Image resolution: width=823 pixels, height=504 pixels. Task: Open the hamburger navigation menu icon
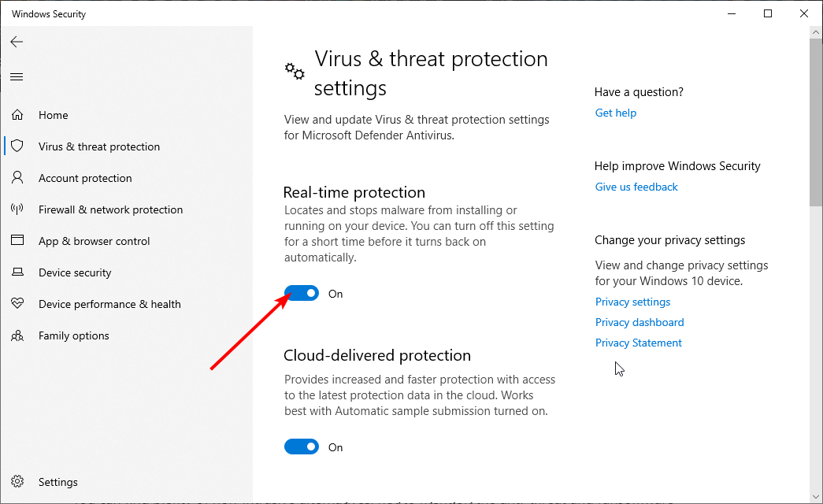pyautogui.click(x=17, y=77)
